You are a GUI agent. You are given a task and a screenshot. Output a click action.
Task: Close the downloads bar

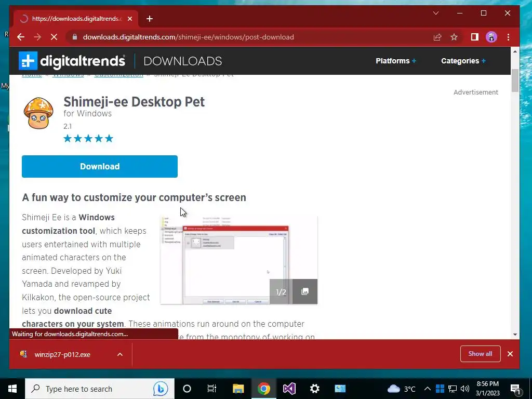click(x=510, y=354)
